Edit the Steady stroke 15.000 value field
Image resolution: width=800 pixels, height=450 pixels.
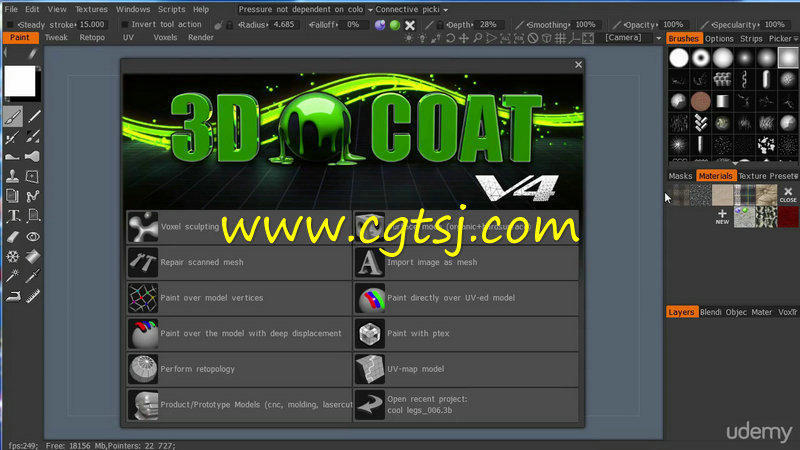click(x=92, y=24)
